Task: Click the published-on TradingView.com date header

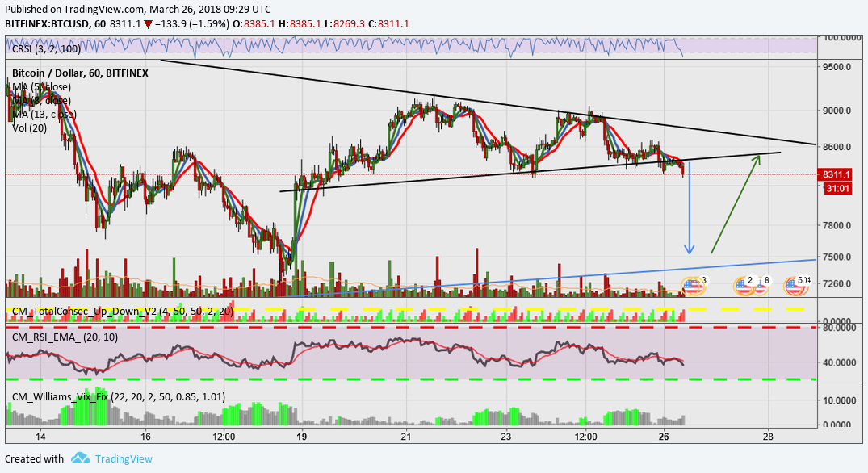Action: point(138,10)
